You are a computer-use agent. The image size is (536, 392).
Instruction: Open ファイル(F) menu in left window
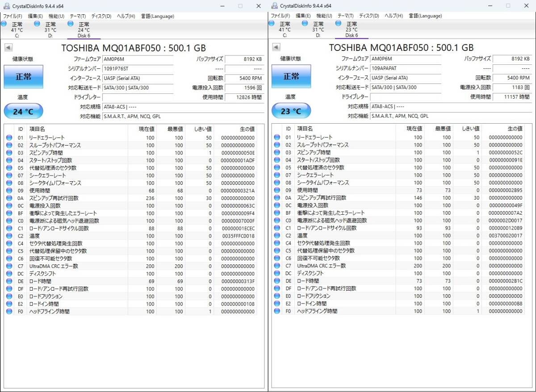[13, 16]
